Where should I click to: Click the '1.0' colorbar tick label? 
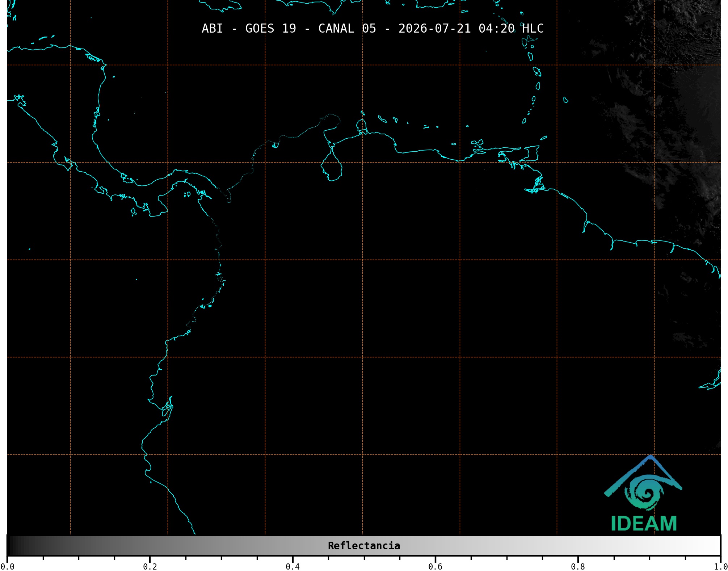coord(721,567)
